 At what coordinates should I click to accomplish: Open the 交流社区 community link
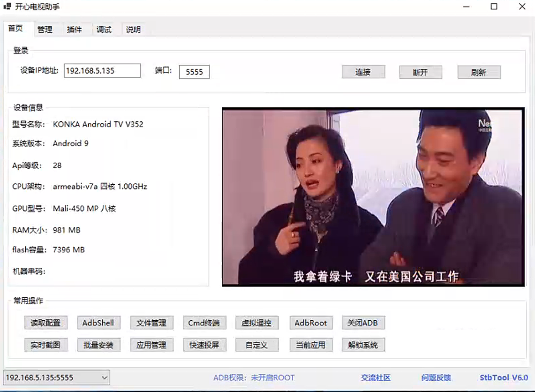click(x=376, y=378)
